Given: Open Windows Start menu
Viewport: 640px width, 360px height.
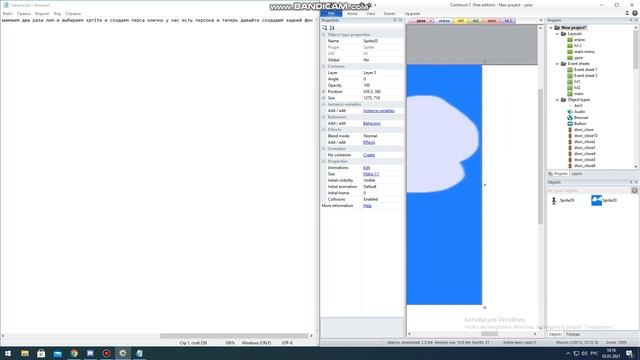Looking at the screenshot, I should (x=8, y=353).
